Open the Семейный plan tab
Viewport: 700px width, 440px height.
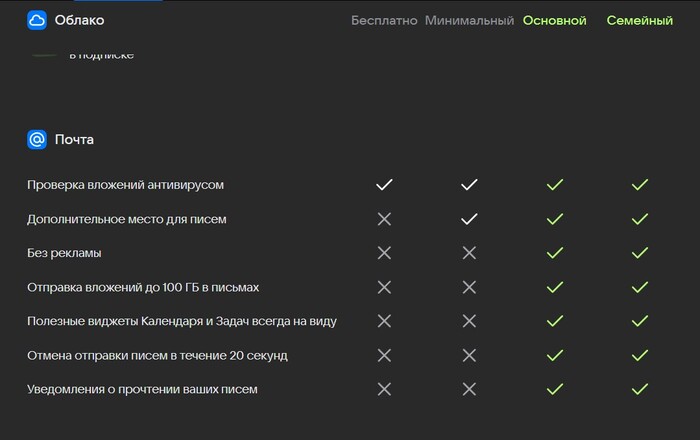click(x=640, y=21)
